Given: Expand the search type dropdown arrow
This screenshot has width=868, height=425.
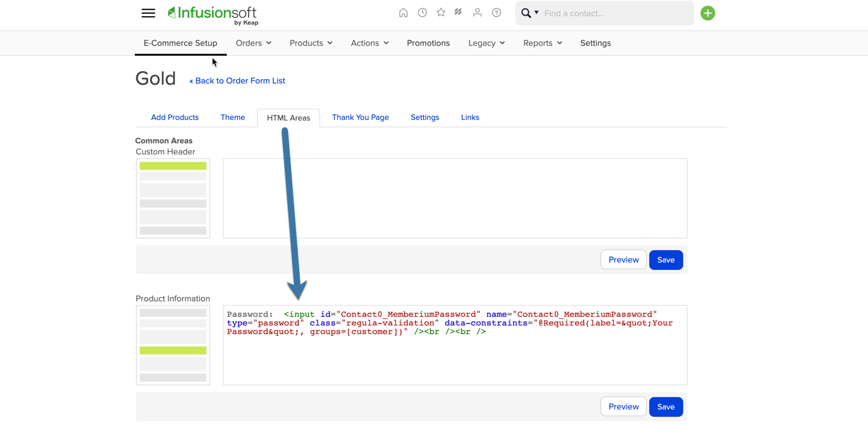Looking at the screenshot, I should tap(536, 13).
